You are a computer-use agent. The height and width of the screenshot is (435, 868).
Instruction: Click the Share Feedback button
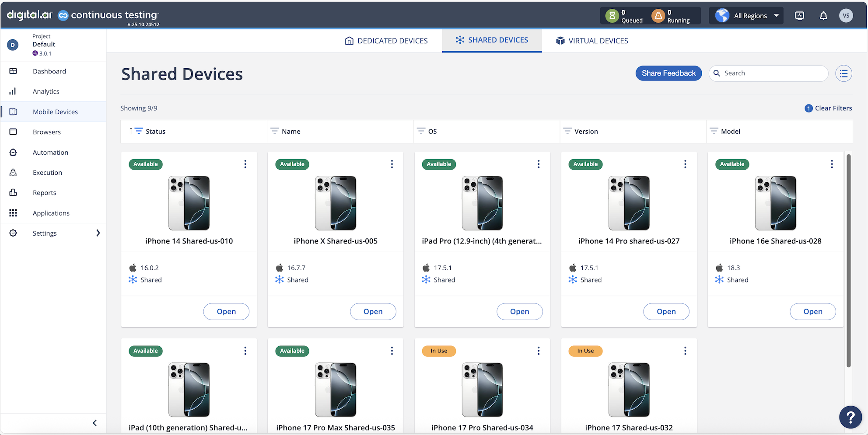pos(668,73)
